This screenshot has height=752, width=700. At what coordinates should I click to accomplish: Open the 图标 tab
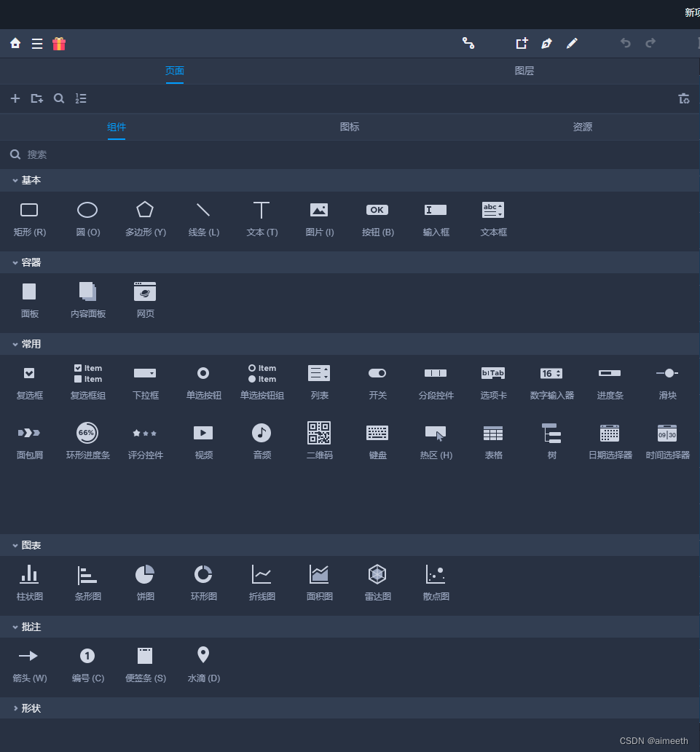pos(350,127)
